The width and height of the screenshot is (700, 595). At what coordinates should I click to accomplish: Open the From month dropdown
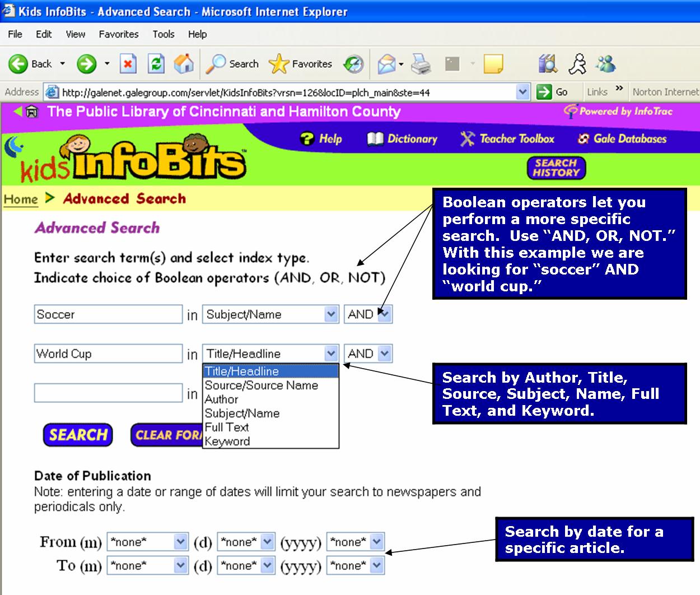pos(180,542)
